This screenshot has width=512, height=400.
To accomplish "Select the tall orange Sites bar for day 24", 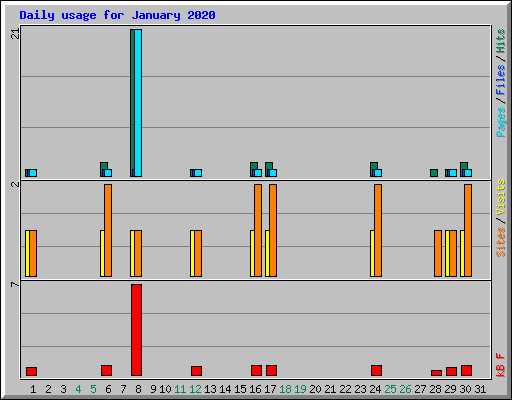I will 378,230.
